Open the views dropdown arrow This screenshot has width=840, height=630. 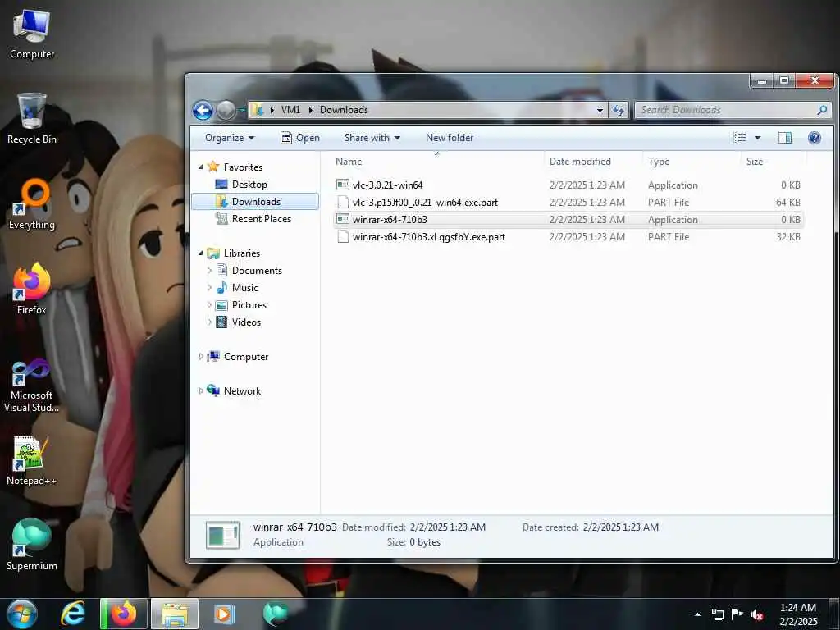(757, 138)
